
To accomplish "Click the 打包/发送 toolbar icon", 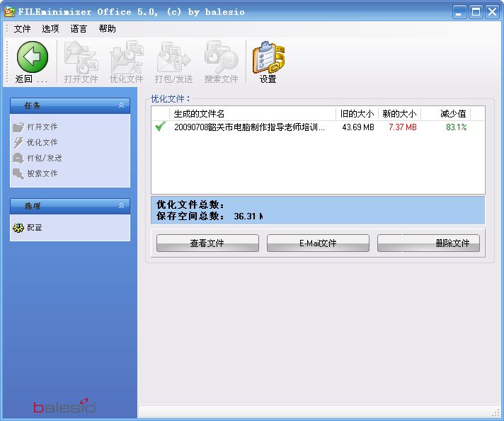I will click(173, 57).
